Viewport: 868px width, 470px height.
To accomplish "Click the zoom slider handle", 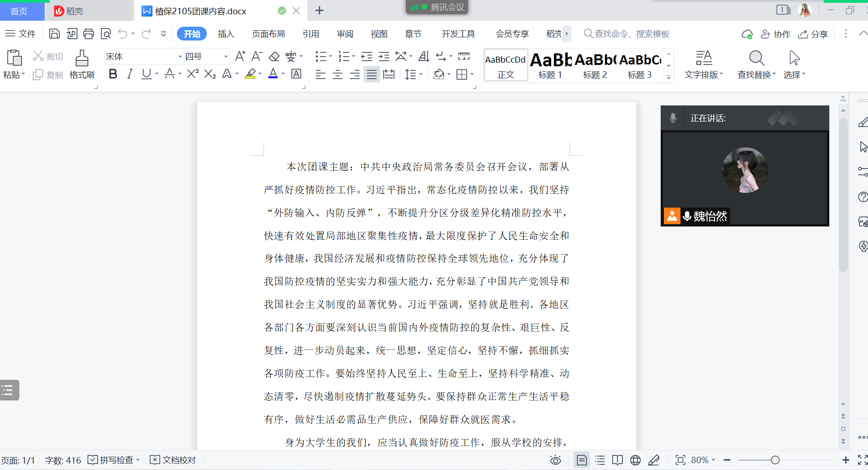I will tap(775, 460).
